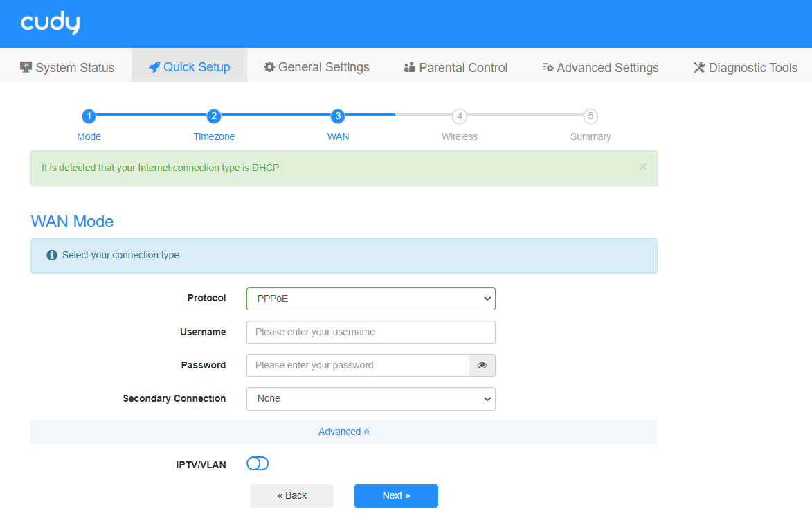812x516 pixels.
Task: Click the Advanced Settings list-gear icon
Action: (548, 67)
